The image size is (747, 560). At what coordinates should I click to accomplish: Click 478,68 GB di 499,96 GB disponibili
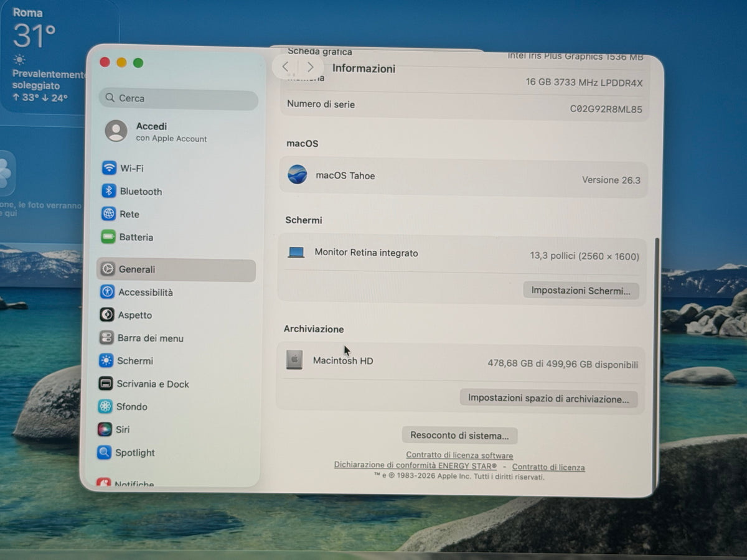(x=563, y=365)
